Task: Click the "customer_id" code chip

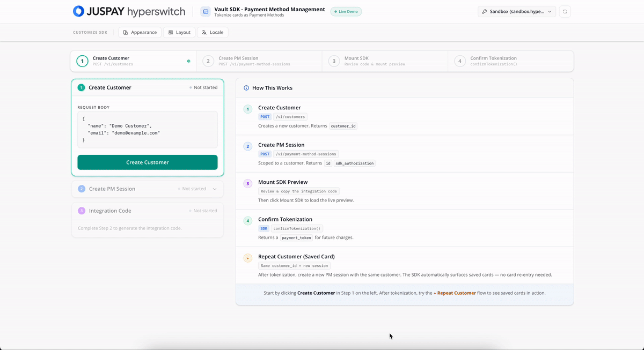Action: tap(343, 126)
